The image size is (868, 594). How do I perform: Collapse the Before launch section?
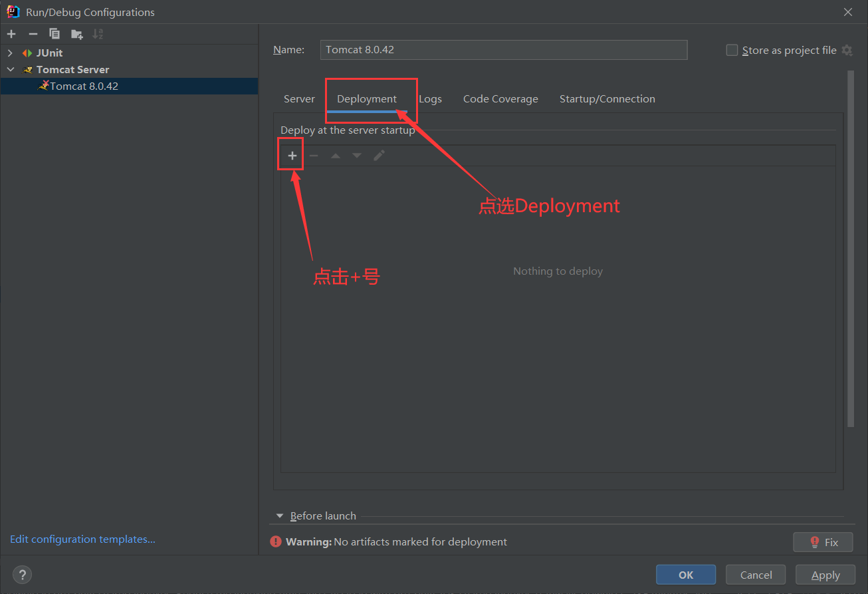(x=280, y=516)
